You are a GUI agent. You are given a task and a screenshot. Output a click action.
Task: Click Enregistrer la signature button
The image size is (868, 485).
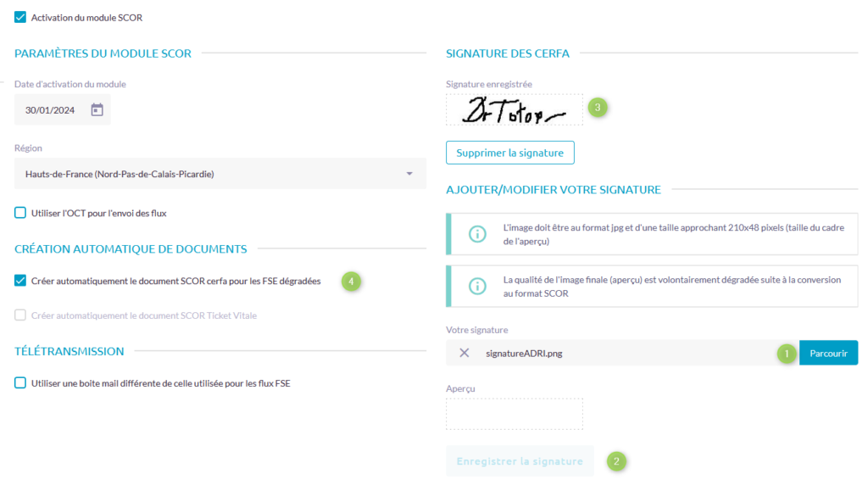click(x=520, y=461)
